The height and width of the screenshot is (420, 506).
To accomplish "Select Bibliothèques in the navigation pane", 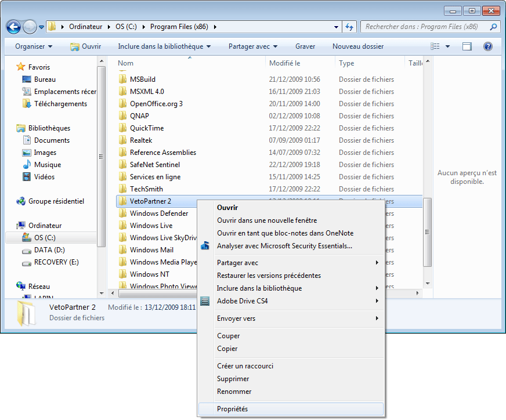I will tap(44, 128).
